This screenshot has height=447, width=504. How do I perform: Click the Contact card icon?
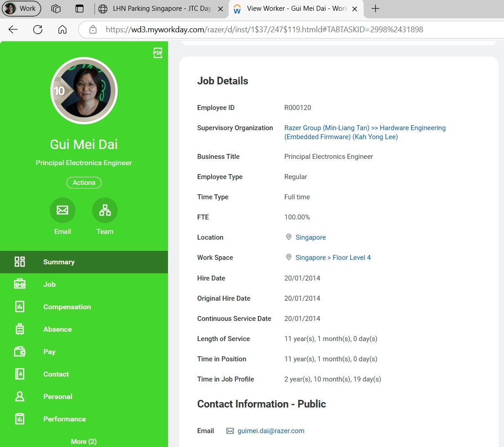(20, 374)
